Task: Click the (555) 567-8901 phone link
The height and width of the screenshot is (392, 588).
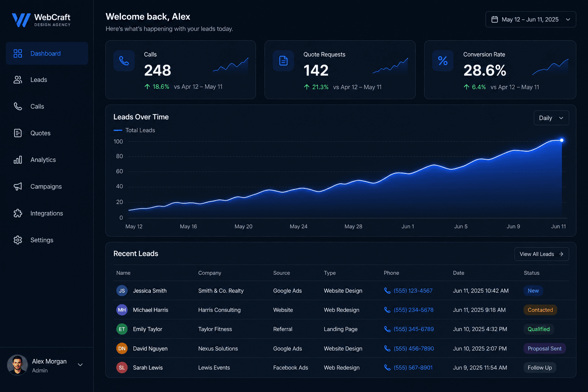Action: pyautogui.click(x=413, y=367)
